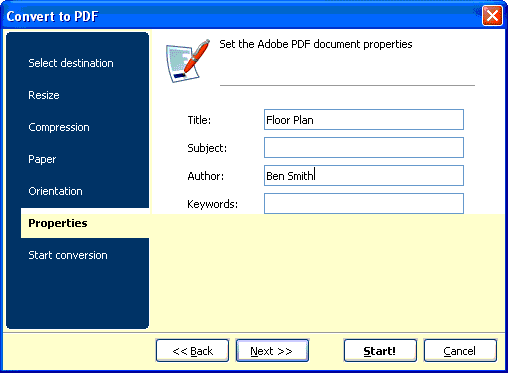Focus the Subject text field

coord(364,147)
